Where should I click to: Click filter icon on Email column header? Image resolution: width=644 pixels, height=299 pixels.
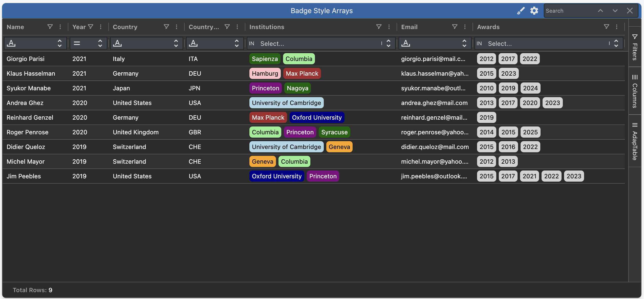[x=455, y=27]
